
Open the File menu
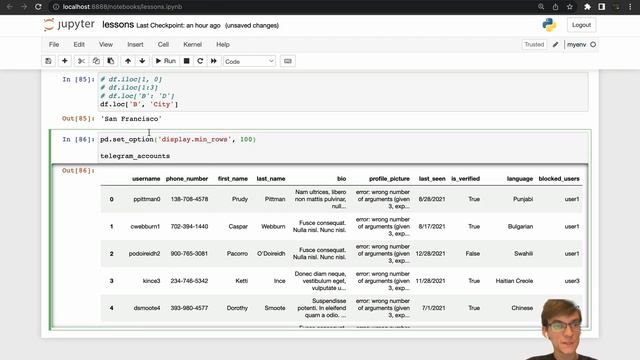click(54, 44)
